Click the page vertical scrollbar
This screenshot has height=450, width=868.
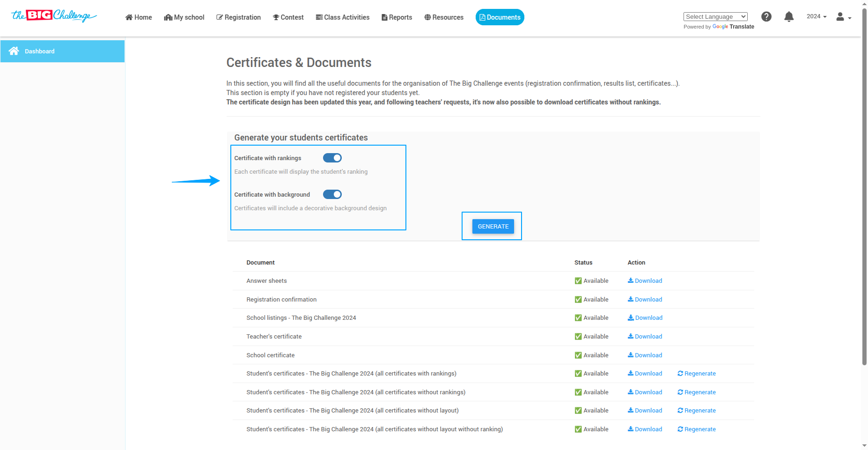coord(864,187)
